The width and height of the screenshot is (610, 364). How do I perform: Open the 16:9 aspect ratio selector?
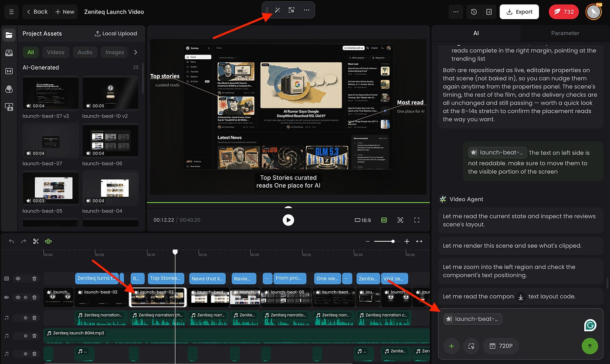(363, 220)
